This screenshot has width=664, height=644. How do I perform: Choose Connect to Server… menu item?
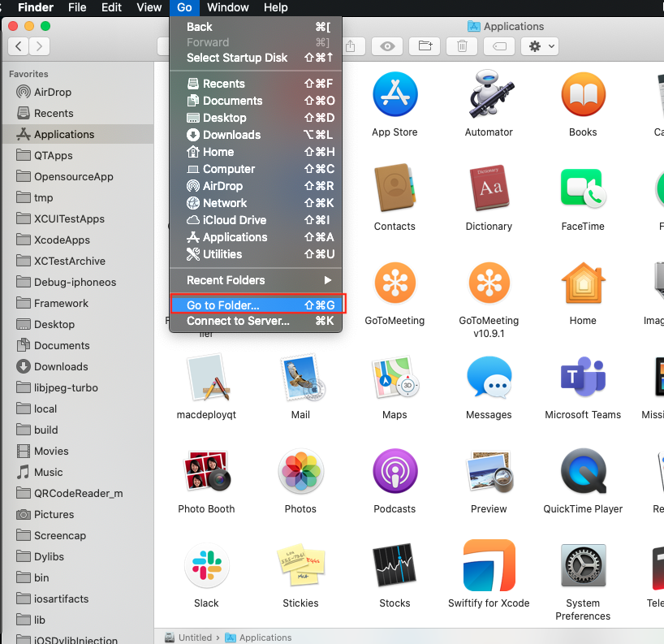pos(256,321)
